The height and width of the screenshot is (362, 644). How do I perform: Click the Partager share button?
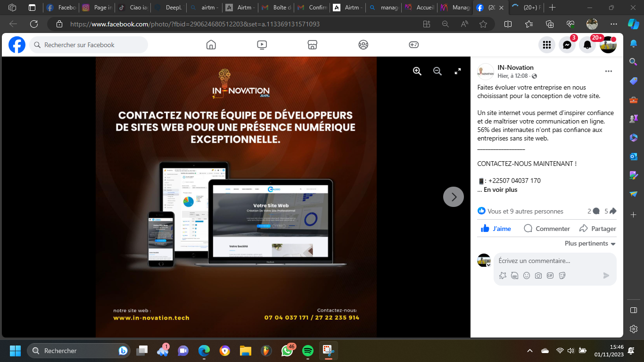click(x=598, y=229)
